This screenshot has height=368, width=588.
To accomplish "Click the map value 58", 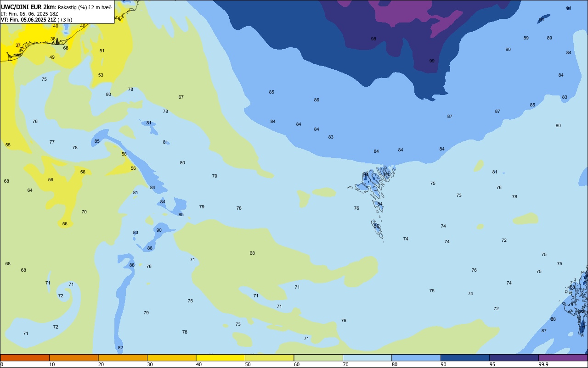I will click(x=124, y=154).
